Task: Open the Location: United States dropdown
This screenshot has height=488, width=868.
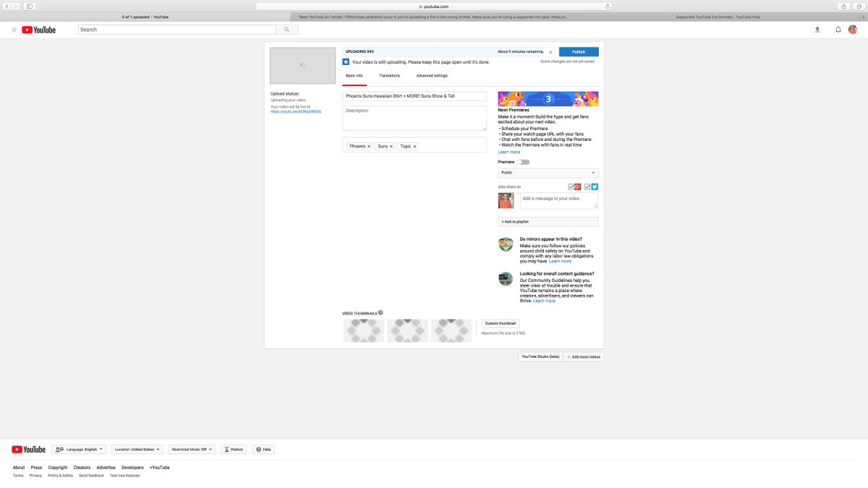Action: pos(137,449)
